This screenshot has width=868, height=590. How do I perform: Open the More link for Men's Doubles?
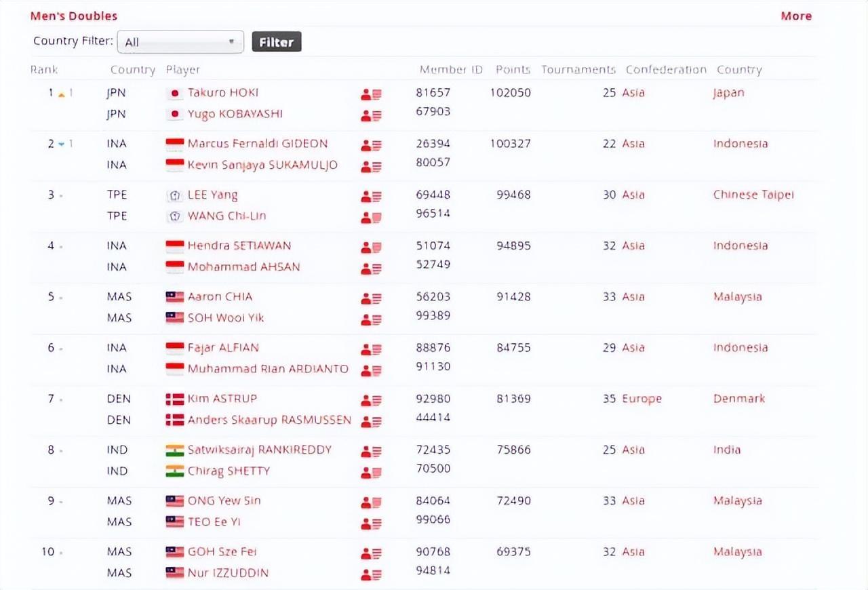tap(795, 16)
